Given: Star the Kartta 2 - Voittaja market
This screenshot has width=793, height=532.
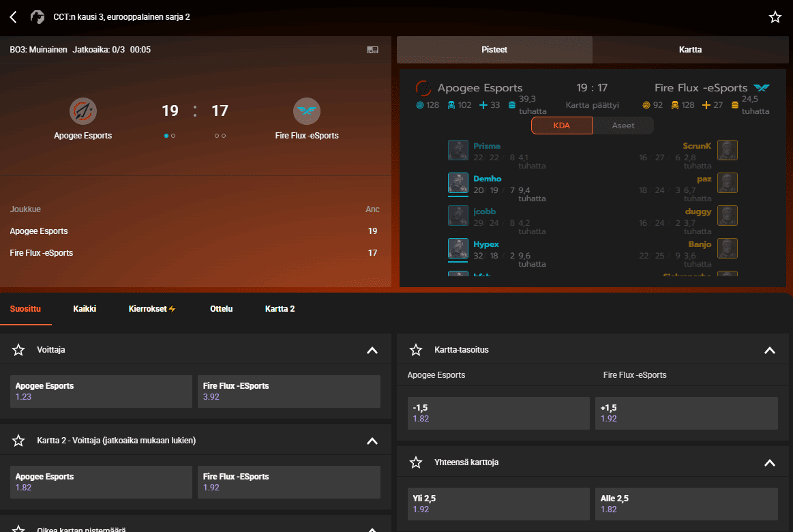Looking at the screenshot, I should click(18, 441).
